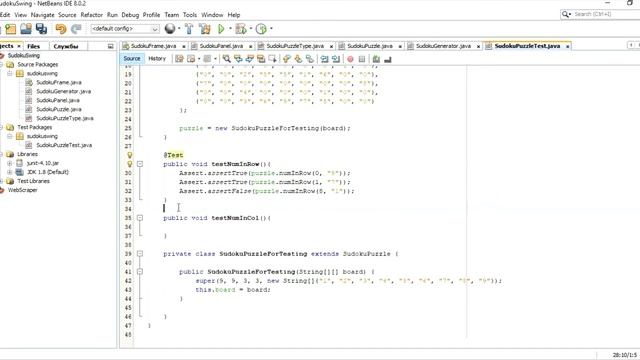The image size is (640, 360).
Task: Select SudokuPuzzleType.java in project tree
Action: 65,118
